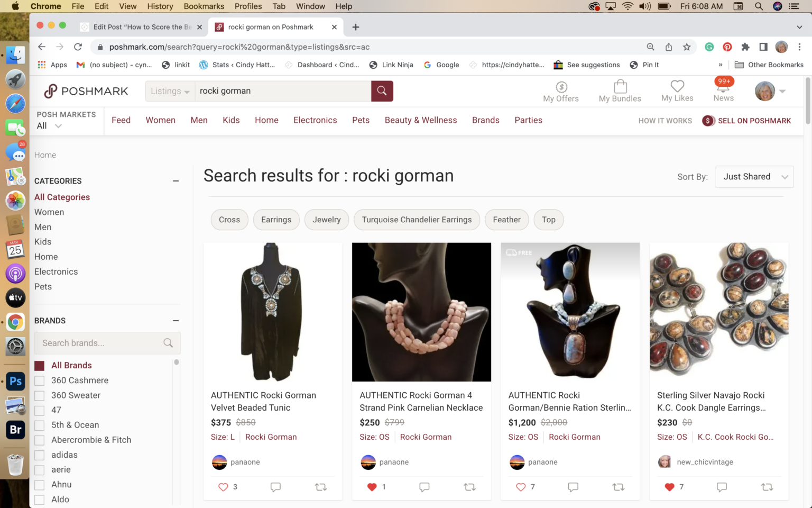Check the aerie brand checkbox
The height and width of the screenshot is (508, 812).
pos(39,470)
